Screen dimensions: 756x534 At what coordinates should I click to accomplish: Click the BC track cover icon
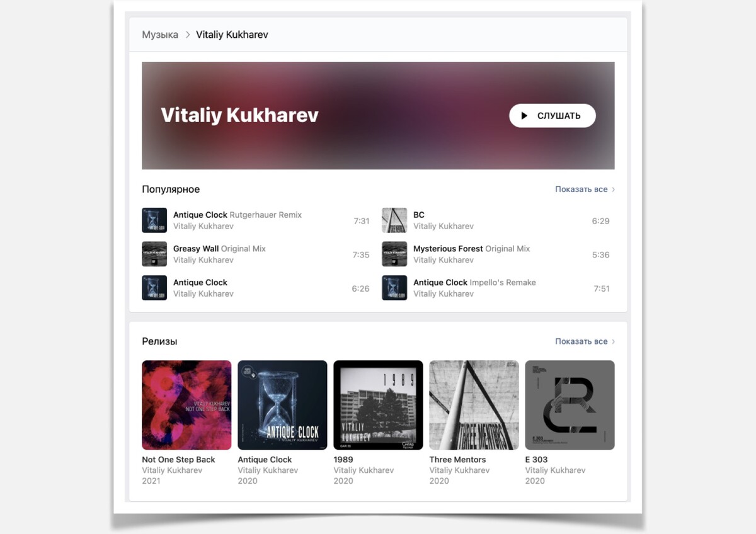tap(394, 220)
